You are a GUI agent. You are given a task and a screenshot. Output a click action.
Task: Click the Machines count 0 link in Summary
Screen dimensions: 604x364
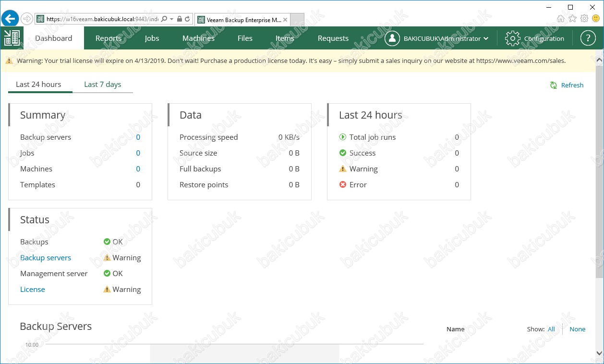click(x=138, y=169)
